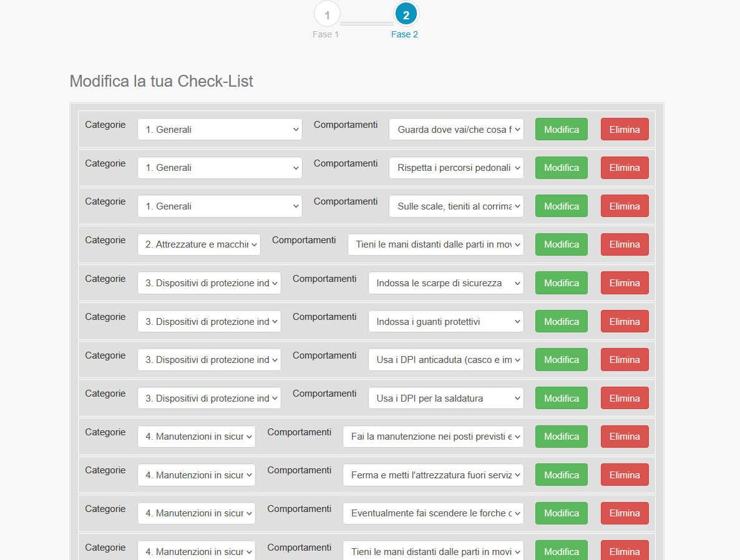Open the "Sulle scale, tieniti al corrimano" dropdown
Viewport: 740px width, 560px height.
tap(456, 206)
